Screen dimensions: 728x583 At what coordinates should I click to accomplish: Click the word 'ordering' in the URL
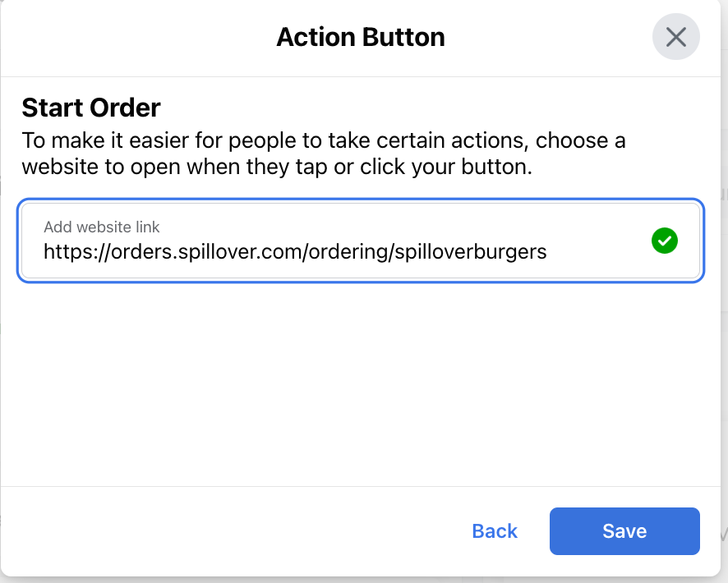348,252
